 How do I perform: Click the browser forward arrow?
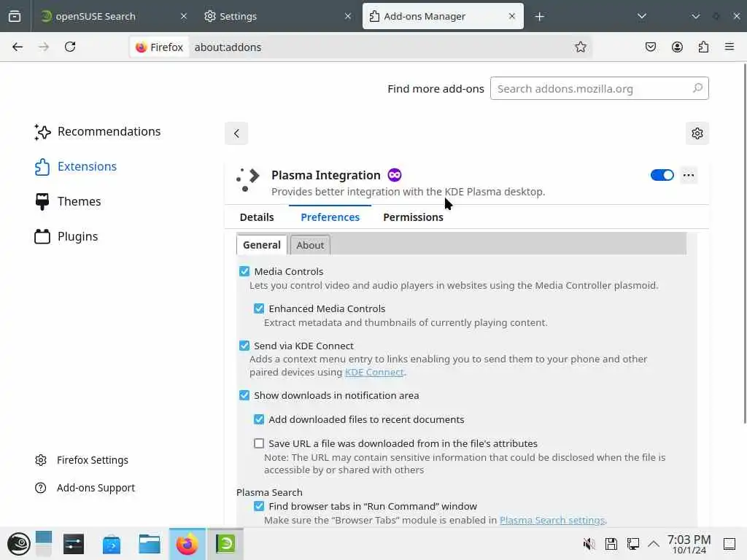(x=43, y=47)
